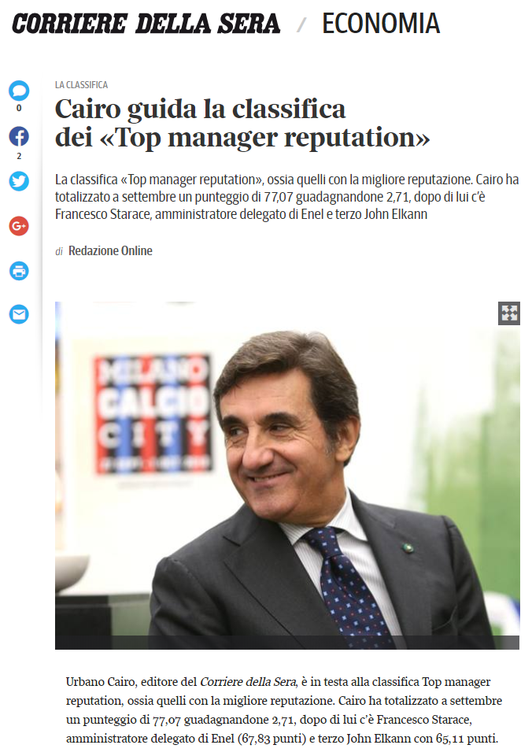Click the LA CLASSIFICA category label

(x=81, y=85)
